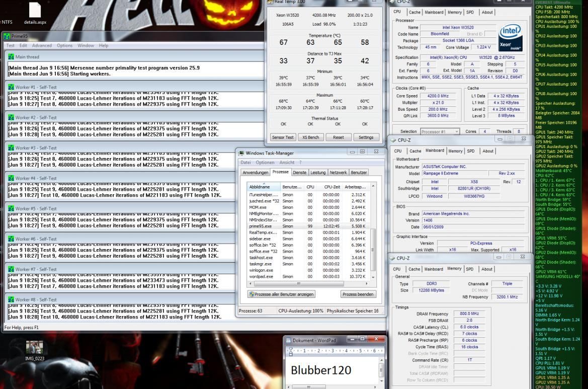588x389 pixels.
Task: Open Ansicht menu in Task-Manager
Action: tap(287, 163)
